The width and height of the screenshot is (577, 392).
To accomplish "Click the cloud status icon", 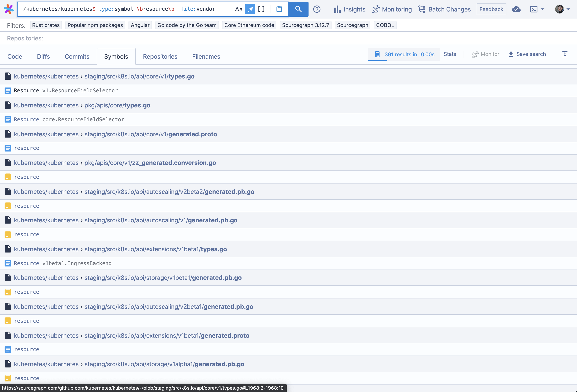I will pyautogui.click(x=516, y=9).
